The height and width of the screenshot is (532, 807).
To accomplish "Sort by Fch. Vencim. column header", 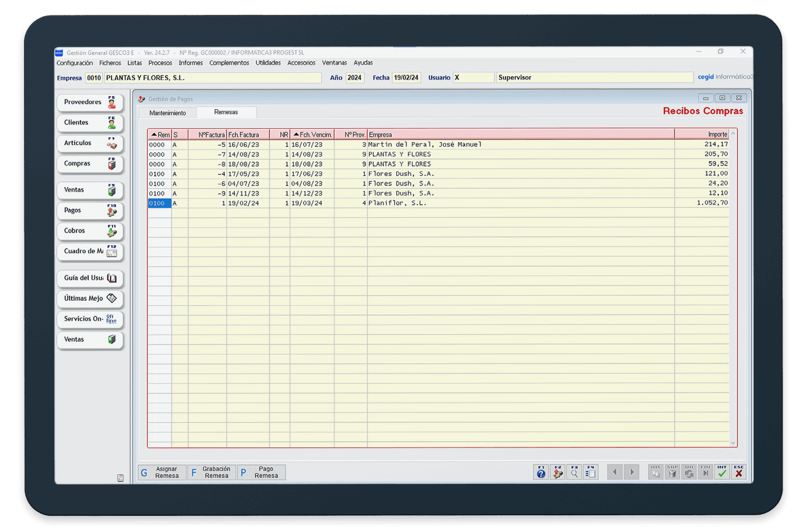I will [x=312, y=135].
